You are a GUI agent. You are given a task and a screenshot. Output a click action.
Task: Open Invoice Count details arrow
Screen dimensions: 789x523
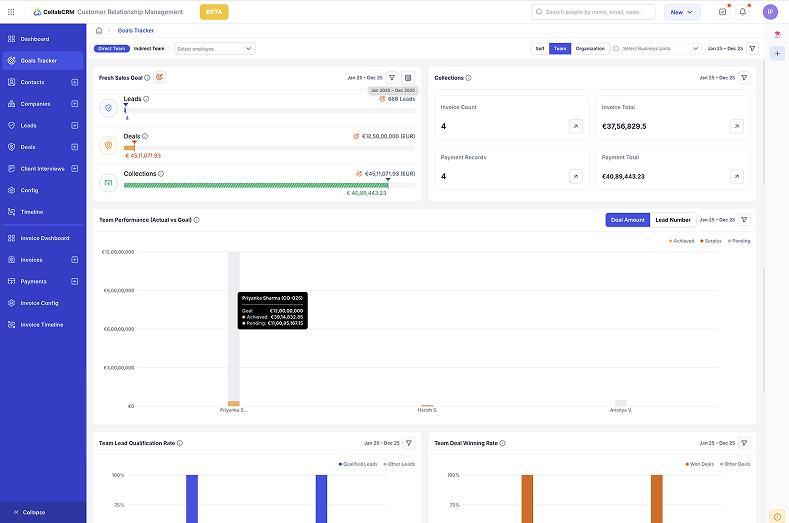[x=575, y=126]
